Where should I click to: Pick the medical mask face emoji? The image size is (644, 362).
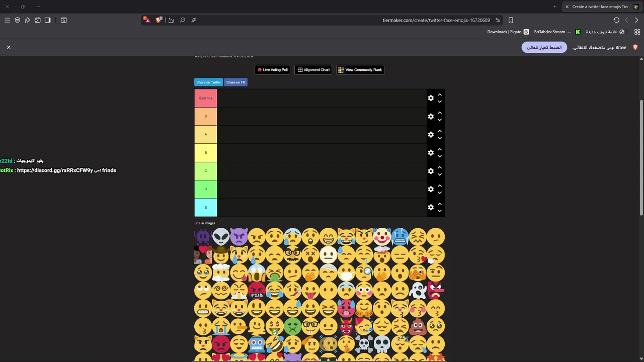346,273
